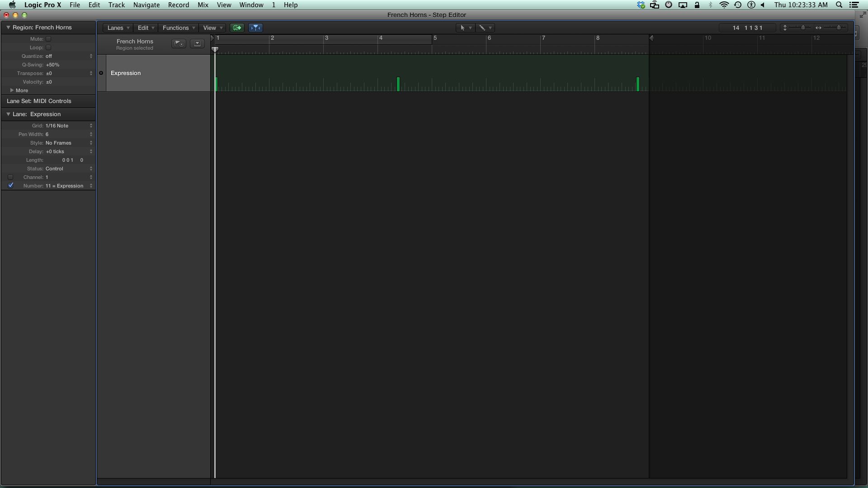Enable the Mute checkbox for region

tap(48, 39)
